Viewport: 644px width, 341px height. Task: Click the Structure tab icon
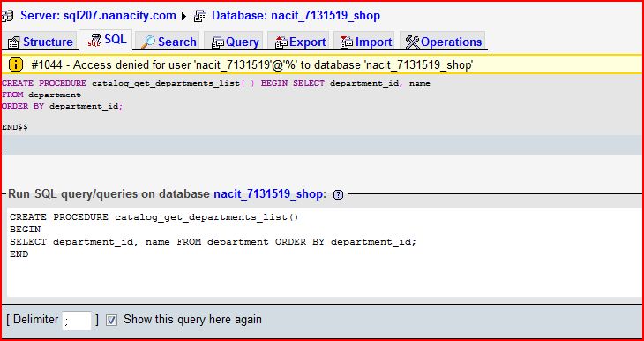pyautogui.click(x=14, y=42)
